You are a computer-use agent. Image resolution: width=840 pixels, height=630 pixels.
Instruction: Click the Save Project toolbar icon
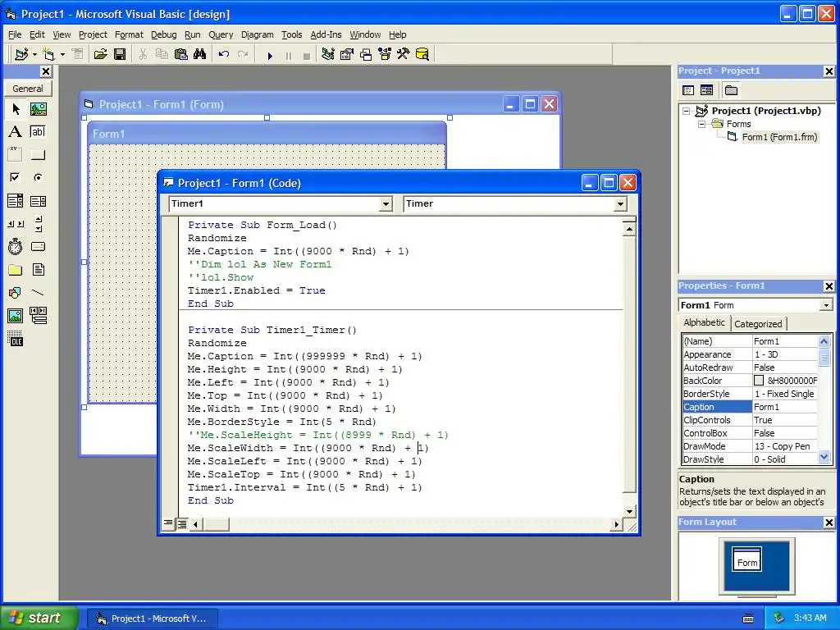pos(120,54)
